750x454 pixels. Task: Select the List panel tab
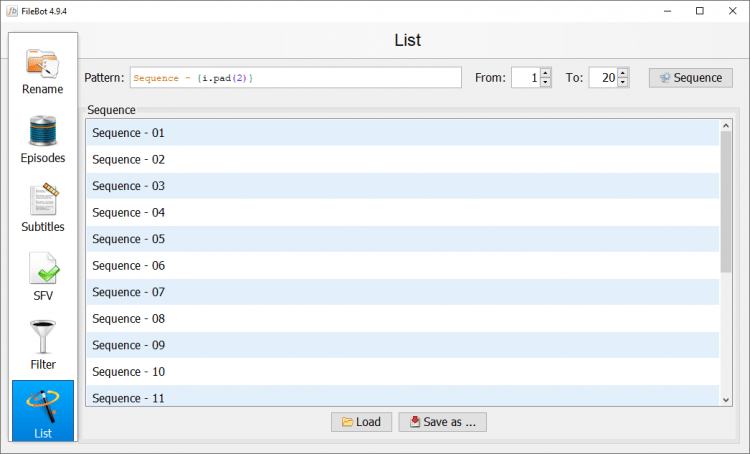[x=43, y=410]
